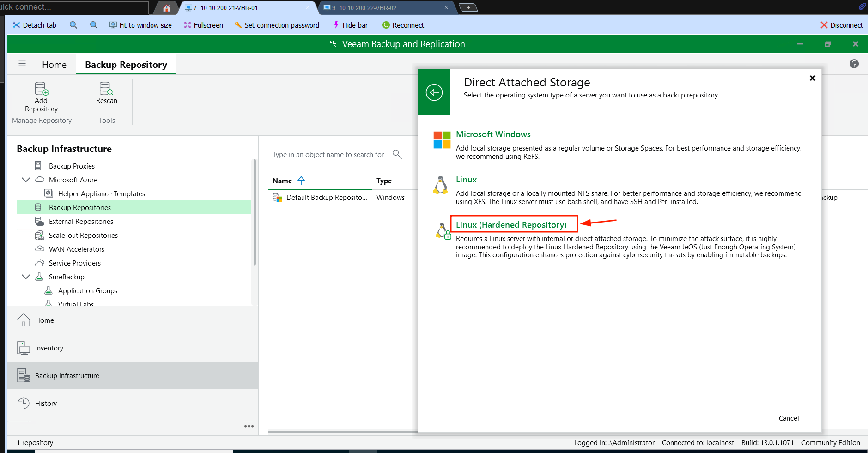Click the Fullscreen toolbar button
The width and height of the screenshot is (868, 453).
click(204, 25)
